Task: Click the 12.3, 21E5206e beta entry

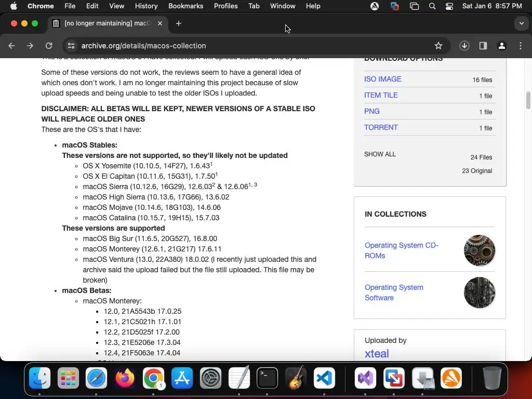Action: (x=142, y=343)
